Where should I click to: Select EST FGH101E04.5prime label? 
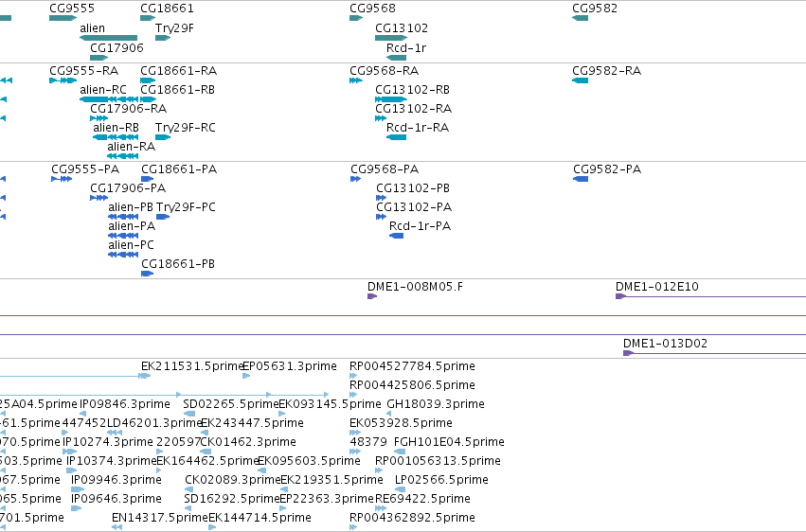click(x=449, y=442)
